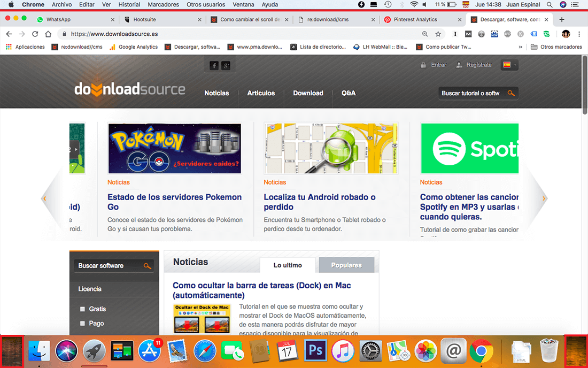Viewport: 588px width, 368px height.
Task: Open the Archivo menu
Action: click(x=61, y=4)
